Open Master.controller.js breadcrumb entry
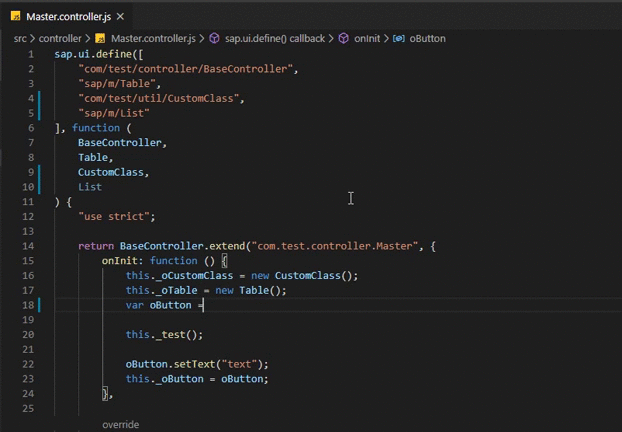 tap(153, 38)
